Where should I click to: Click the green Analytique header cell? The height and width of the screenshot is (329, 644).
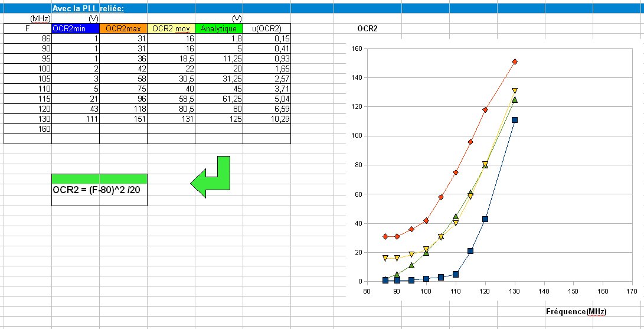218,28
